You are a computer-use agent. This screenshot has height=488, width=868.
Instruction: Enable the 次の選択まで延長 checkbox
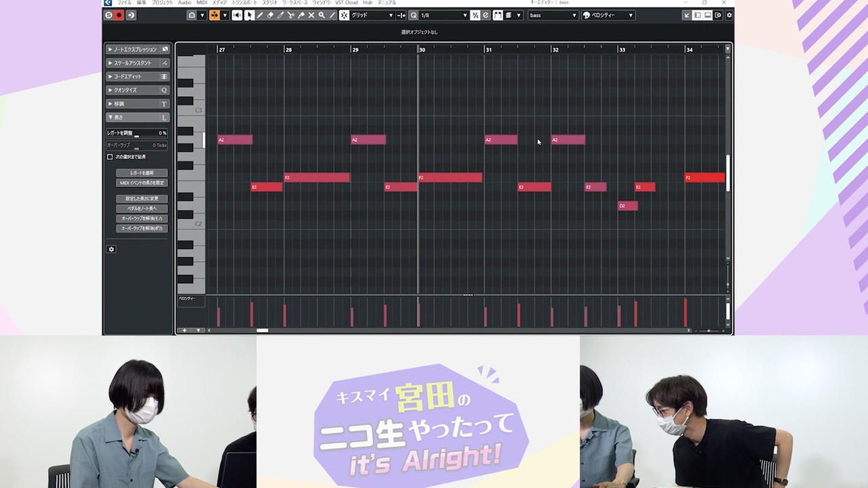[x=110, y=157]
